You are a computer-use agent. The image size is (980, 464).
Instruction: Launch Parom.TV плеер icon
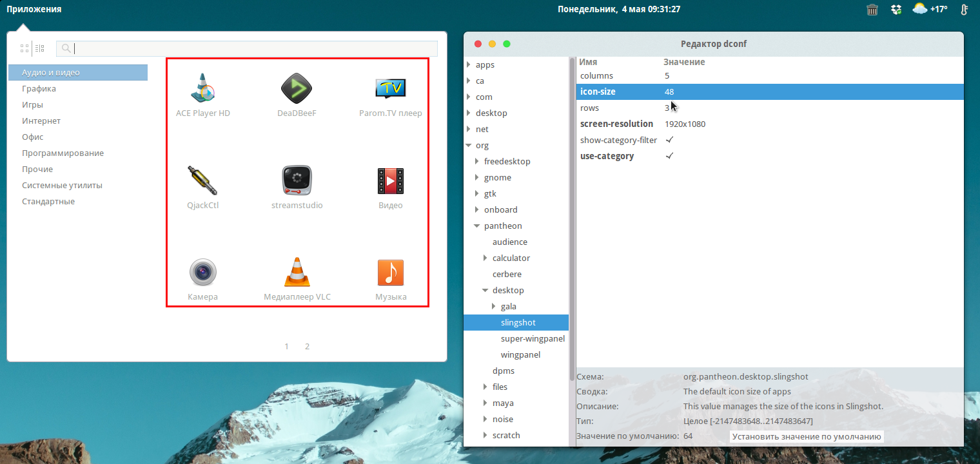(391, 88)
